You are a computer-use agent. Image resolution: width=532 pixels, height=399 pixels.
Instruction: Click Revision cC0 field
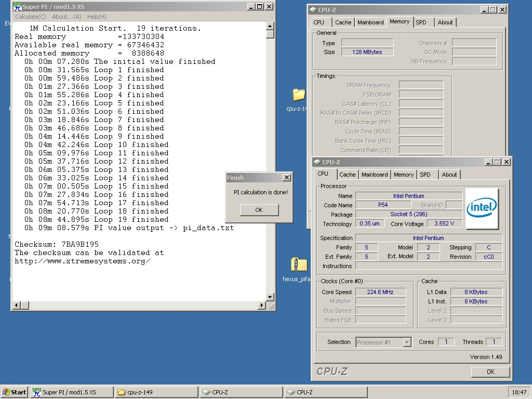tap(488, 257)
